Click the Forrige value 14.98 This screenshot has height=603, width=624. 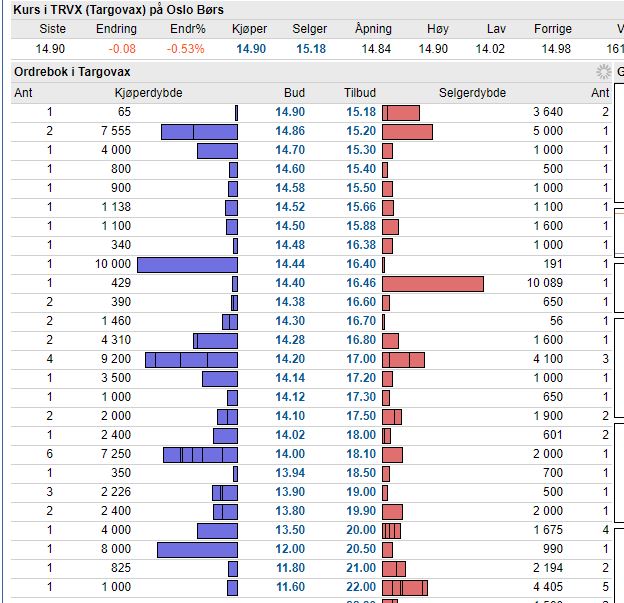click(x=556, y=49)
